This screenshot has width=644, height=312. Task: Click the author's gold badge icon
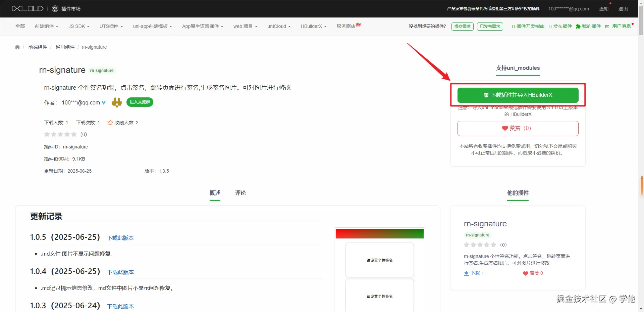(116, 102)
